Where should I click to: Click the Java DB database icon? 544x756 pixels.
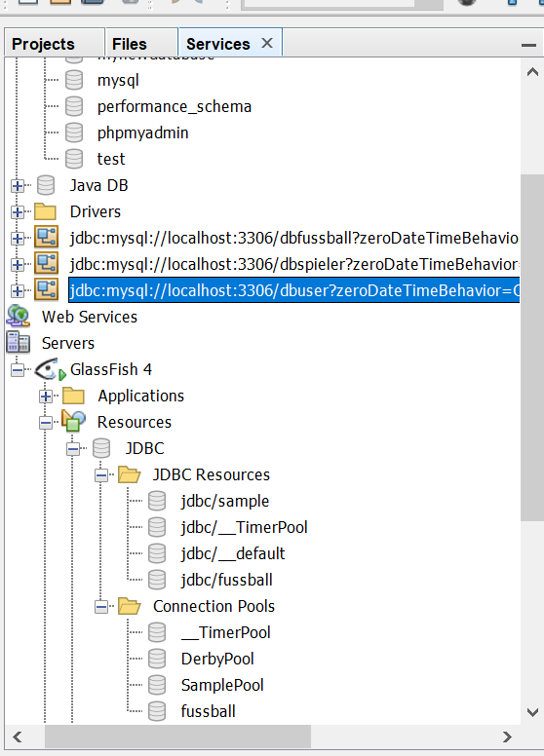click(46, 185)
